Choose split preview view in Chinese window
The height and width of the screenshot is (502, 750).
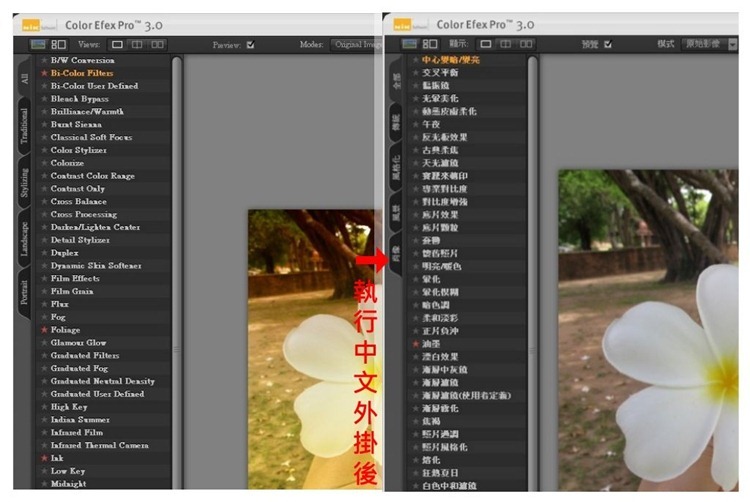pos(506,44)
